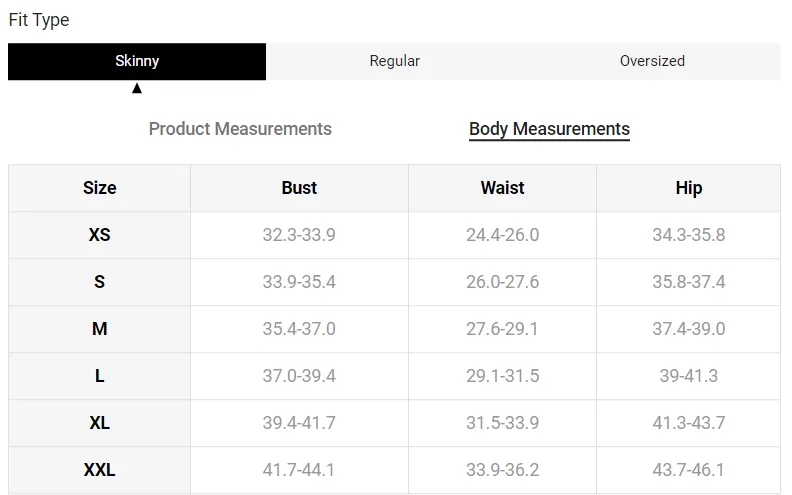Click bust value 37.0-39.4
Viewport: 792px width, 495px height.
tap(299, 376)
